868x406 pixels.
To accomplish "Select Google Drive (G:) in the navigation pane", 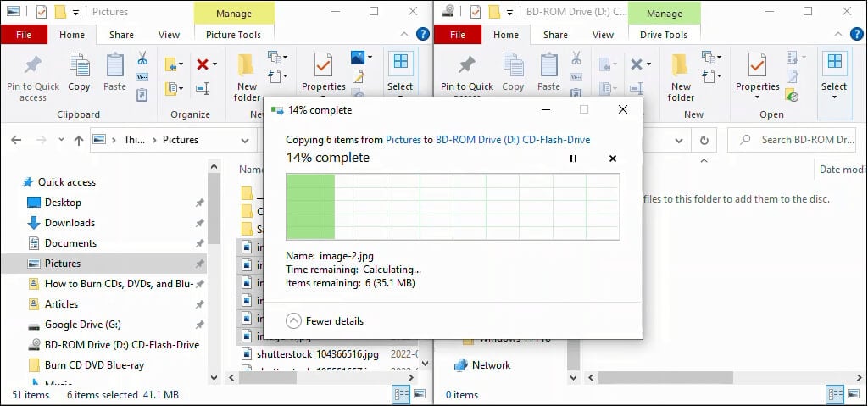I will tap(82, 324).
